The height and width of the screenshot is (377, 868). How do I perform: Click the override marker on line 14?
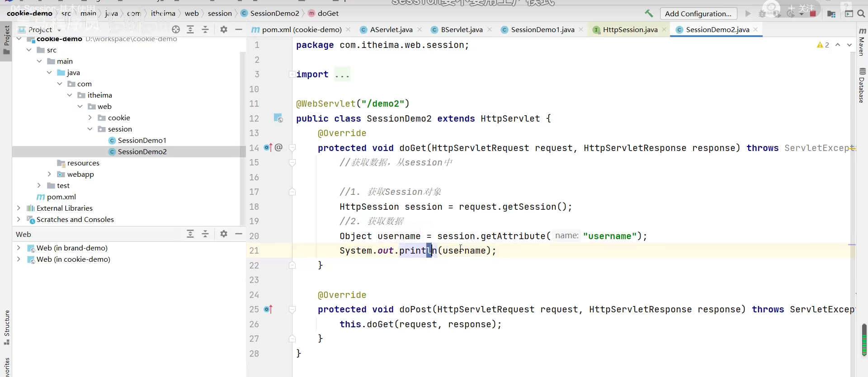point(268,147)
